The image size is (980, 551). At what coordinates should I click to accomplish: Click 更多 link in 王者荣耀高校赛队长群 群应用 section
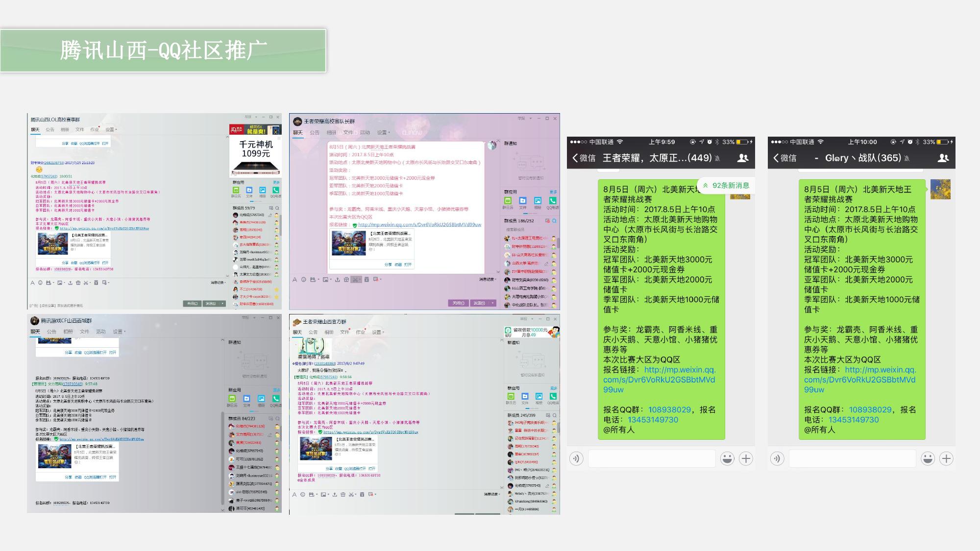click(553, 192)
